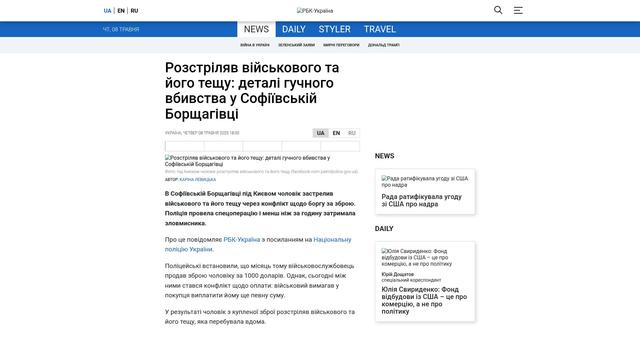Select UA article language button

tap(320, 133)
